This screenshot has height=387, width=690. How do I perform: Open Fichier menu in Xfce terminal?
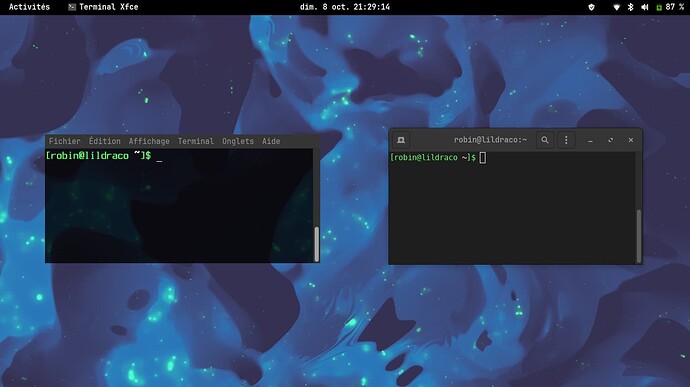[64, 141]
